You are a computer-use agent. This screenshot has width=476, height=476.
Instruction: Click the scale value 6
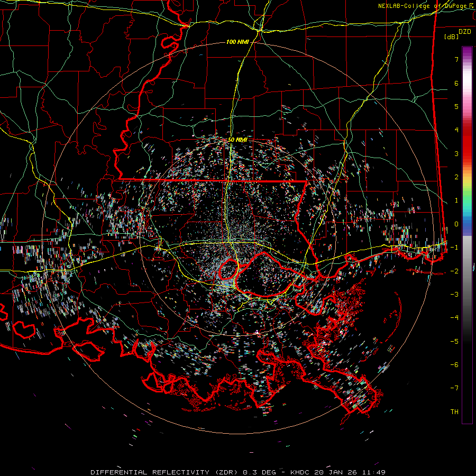pos(456,83)
